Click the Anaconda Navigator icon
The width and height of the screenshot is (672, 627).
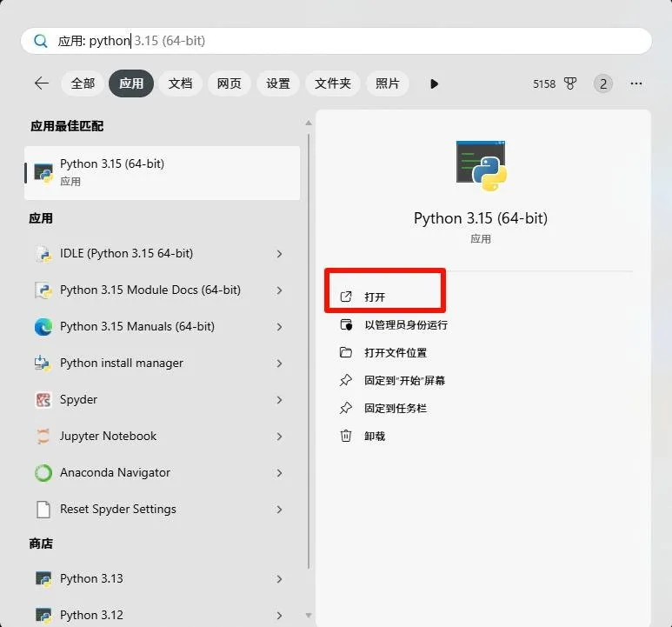43,473
